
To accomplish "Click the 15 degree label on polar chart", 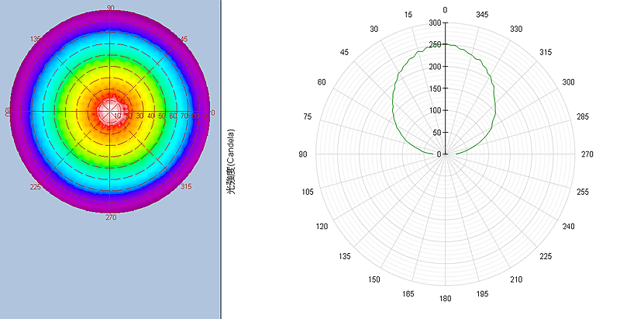I will [408, 15].
